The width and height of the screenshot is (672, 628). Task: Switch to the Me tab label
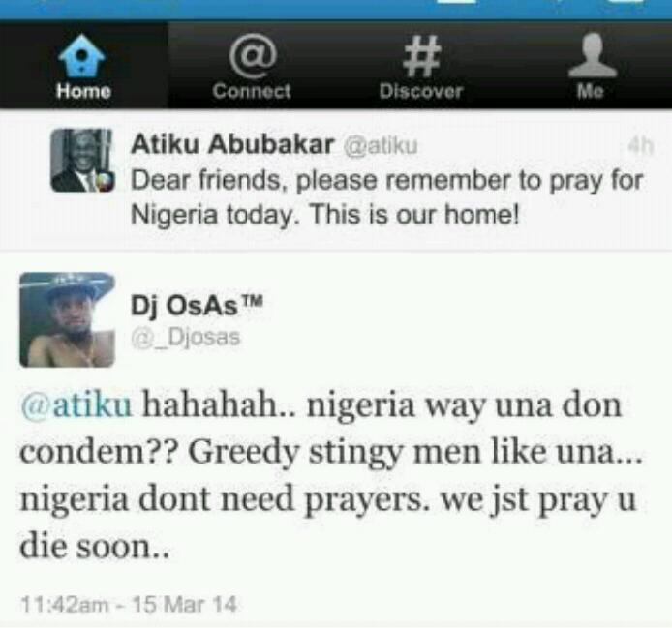591,91
